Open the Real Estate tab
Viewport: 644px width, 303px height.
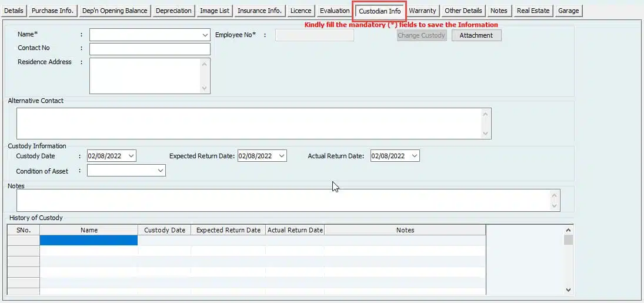pyautogui.click(x=533, y=11)
